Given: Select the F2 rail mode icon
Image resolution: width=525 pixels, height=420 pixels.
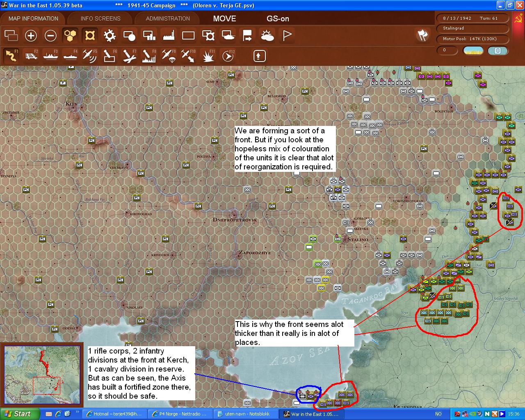Looking at the screenshot, I should tap(31, 55).
